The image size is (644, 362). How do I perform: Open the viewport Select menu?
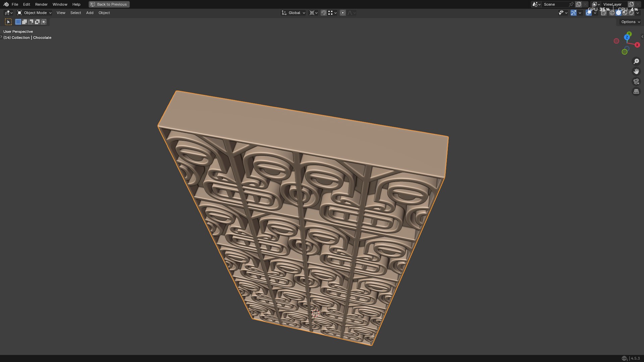pyautogui.click(x=75, y=13)
